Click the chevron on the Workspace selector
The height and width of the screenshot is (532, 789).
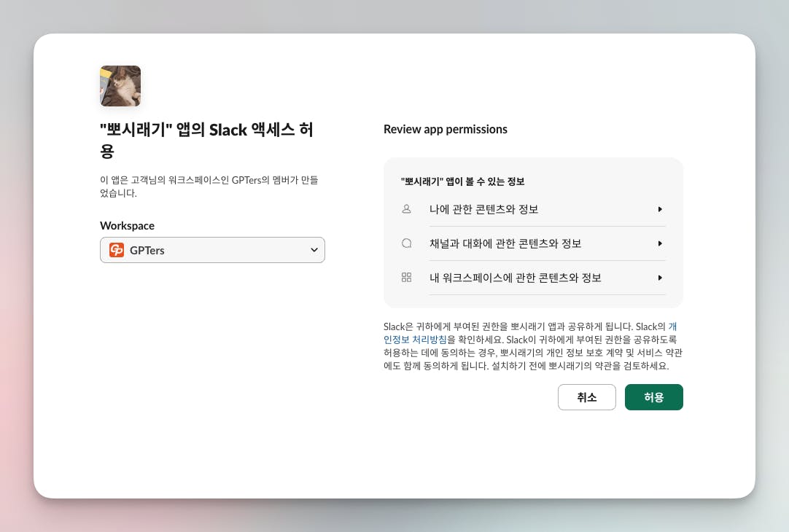click(314, 250)
